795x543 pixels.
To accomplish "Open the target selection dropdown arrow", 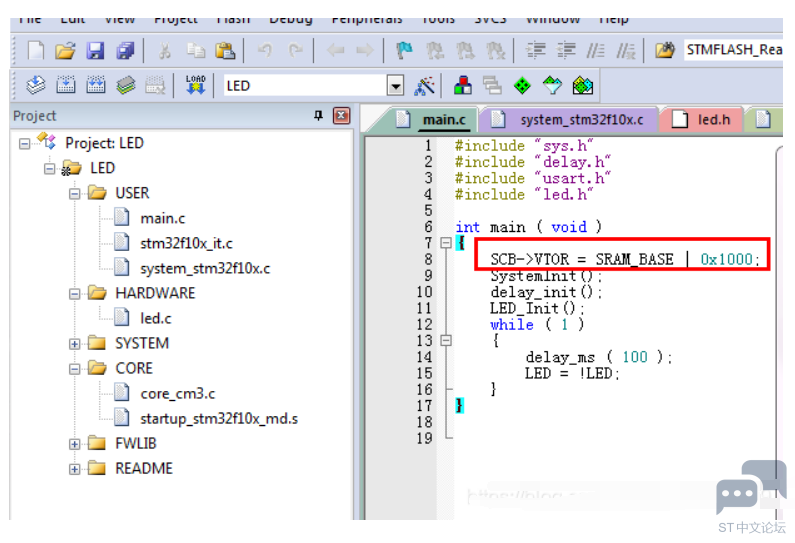I will (x=395, y=86).
